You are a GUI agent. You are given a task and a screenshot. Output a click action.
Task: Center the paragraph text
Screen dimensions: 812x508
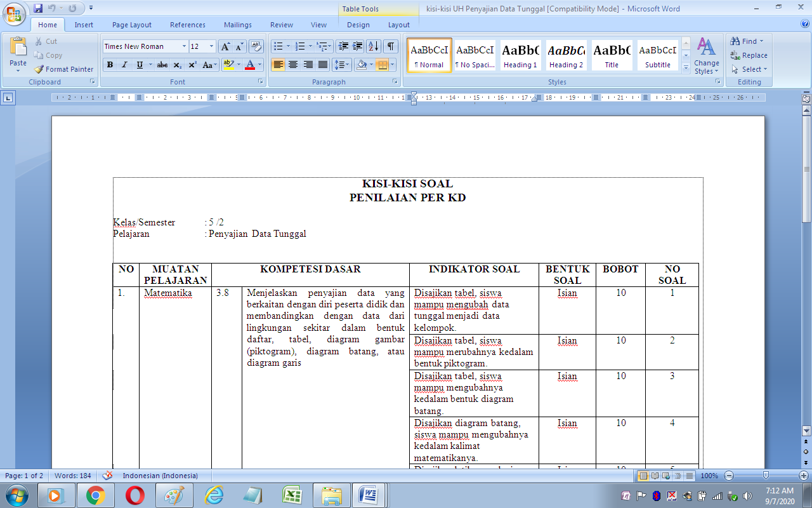[293, 65]
